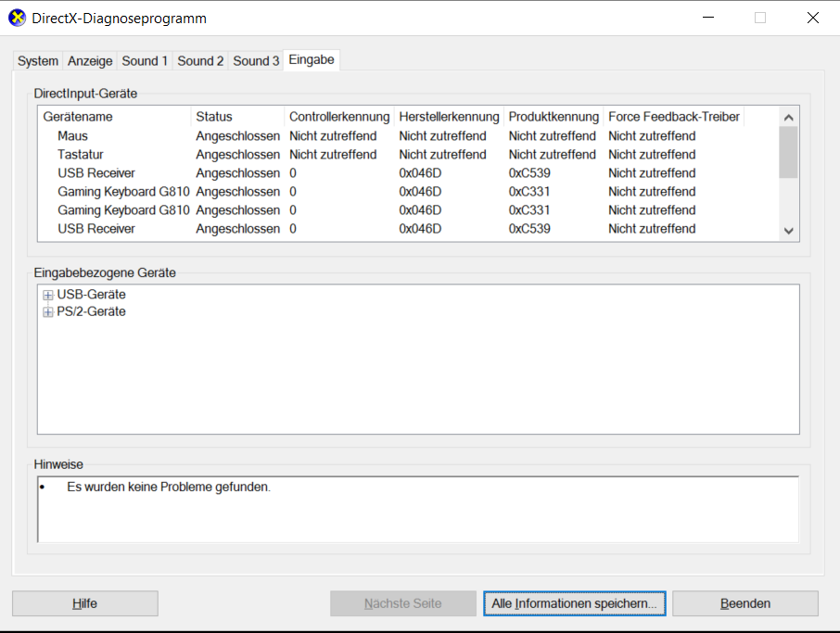Image resolution: width=840 pixels, height=633 pixels.
Task: Select the Sound 1 tab
Action: (145, 61)
